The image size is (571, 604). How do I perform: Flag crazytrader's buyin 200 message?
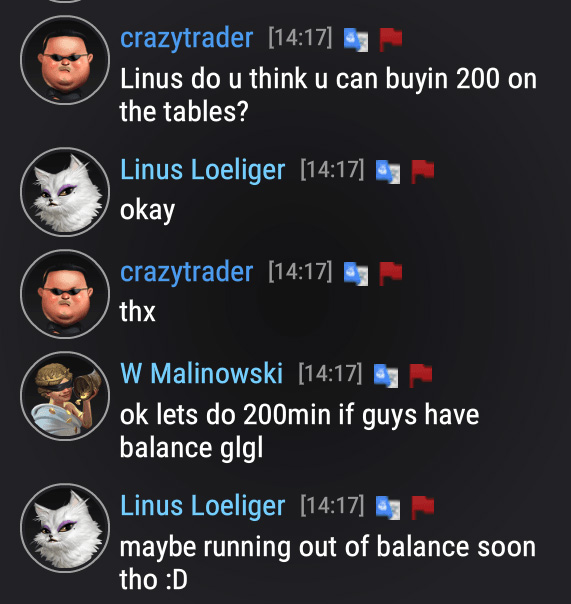391,40
